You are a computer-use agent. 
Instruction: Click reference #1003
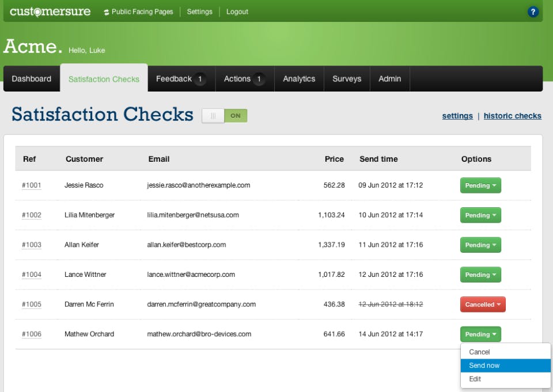coord(31,245)
